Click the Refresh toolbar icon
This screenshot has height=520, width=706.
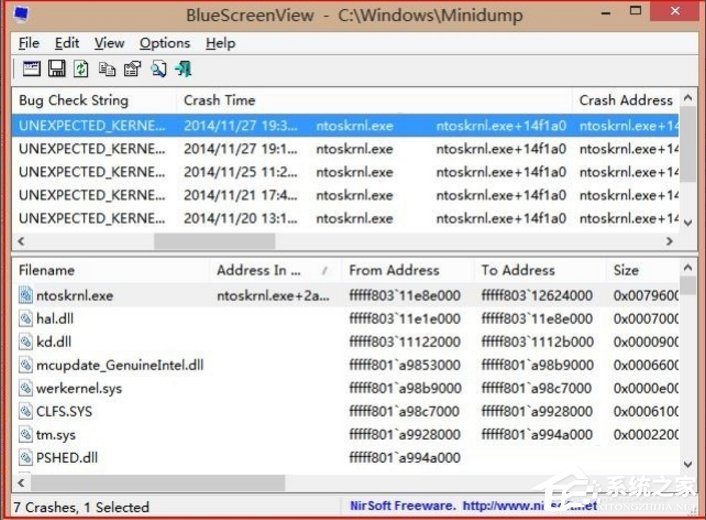click(x=82, y=68)
